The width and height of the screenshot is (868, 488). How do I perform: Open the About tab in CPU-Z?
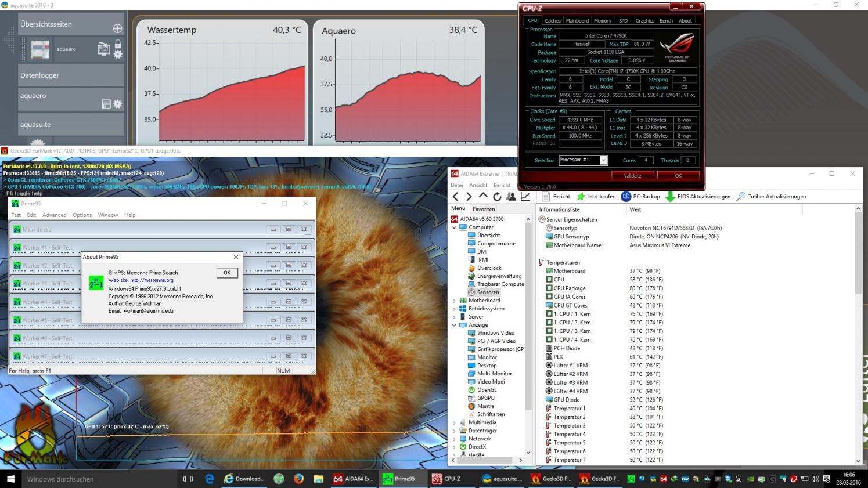(x=685, y=21)
